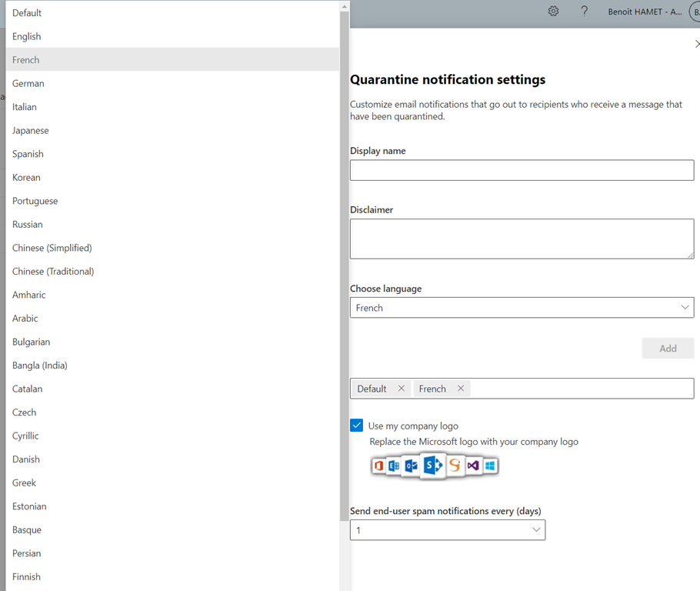
Task: Remove the Default language tag
Action: pyautogui.click(x=401, y=389)
